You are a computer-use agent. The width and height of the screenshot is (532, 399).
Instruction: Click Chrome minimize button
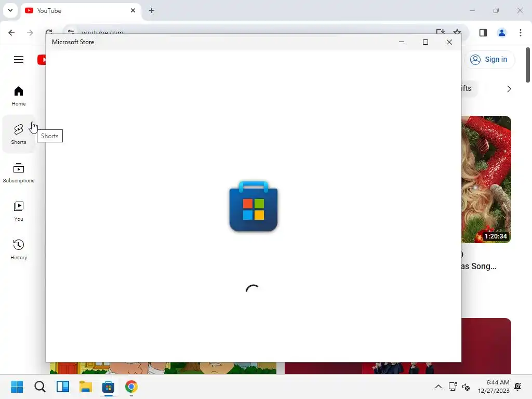point(472,10)
